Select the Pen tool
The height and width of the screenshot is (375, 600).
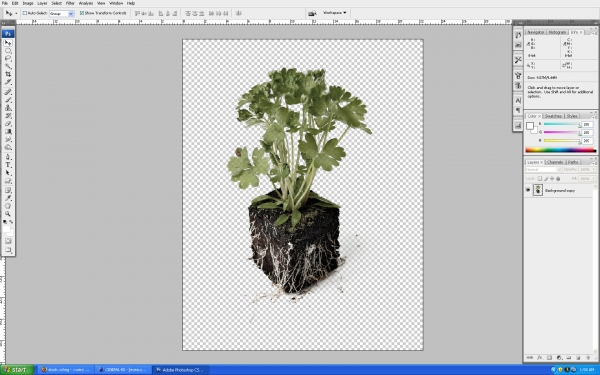[8, 157]
